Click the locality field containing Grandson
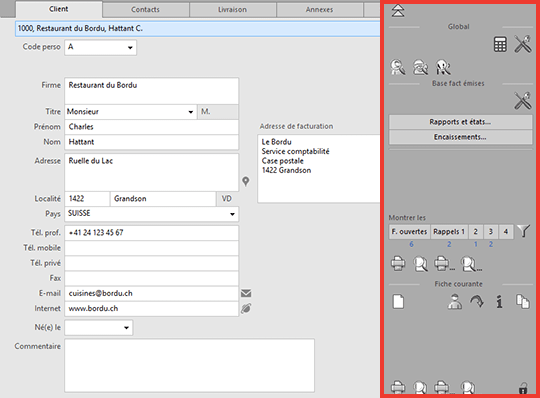540x398 pixels. tap(163, 199)
